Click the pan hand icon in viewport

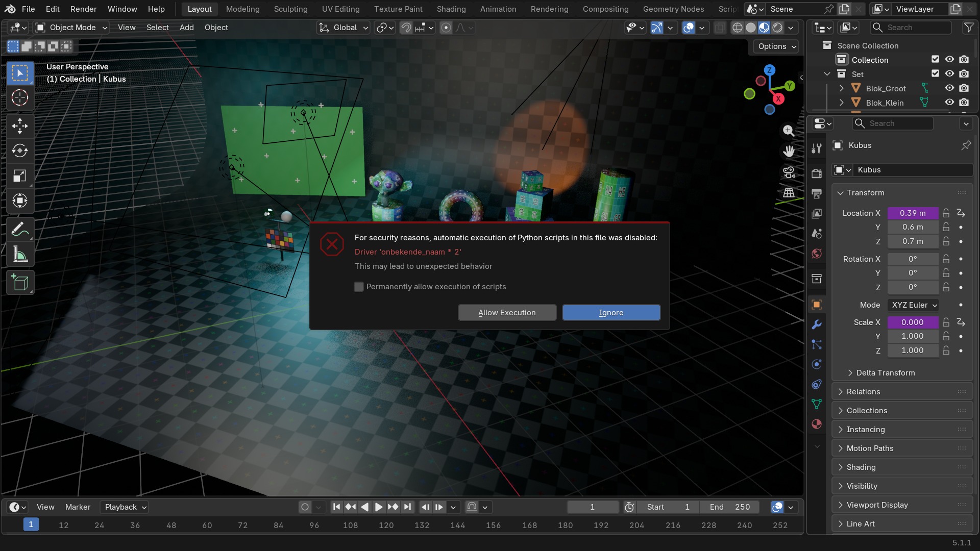point(789,152)
